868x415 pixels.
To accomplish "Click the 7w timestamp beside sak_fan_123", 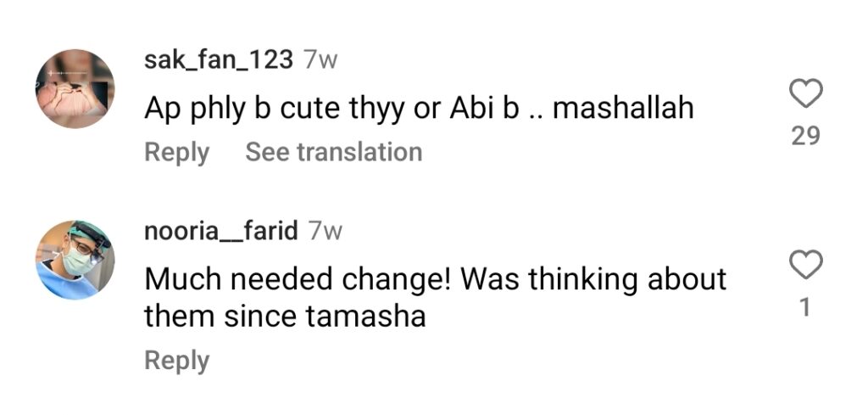I will (x=320, y=60).
